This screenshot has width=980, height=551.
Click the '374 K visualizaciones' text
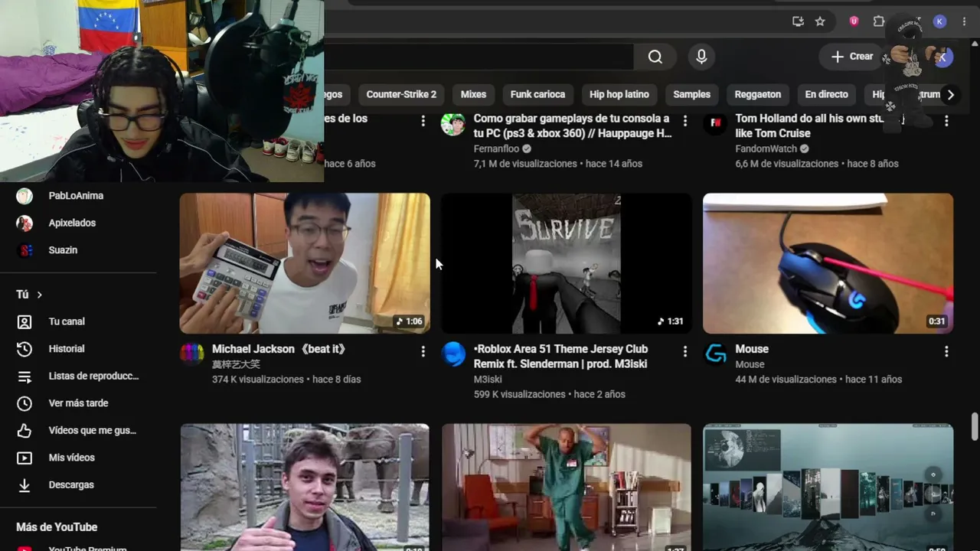tap(258, 380)
